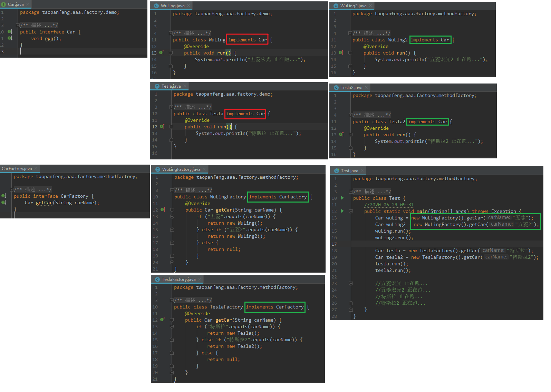The width and height of the screenshot is (551, 392).
Task: Select the Tesla2.java tab
Action: 350,88
